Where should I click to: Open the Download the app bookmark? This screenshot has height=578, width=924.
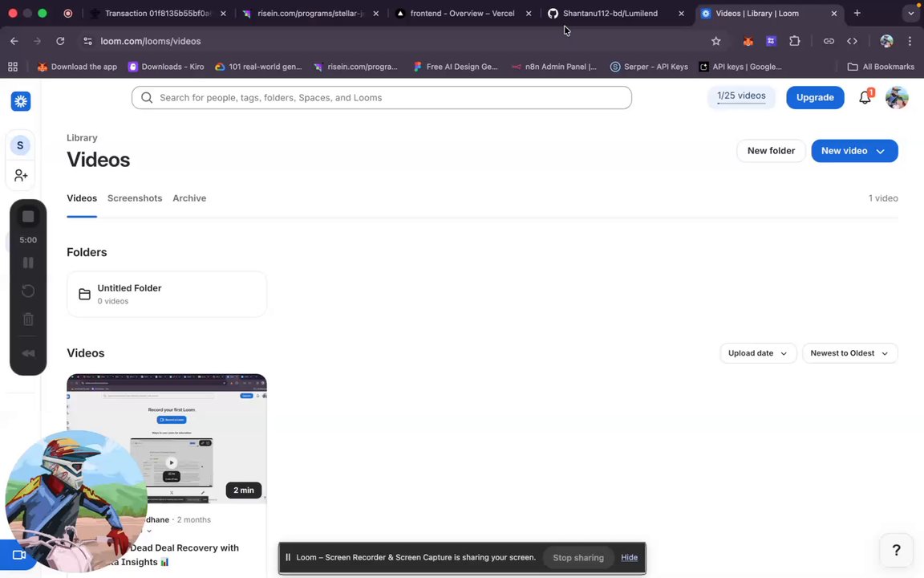(77, 67)
